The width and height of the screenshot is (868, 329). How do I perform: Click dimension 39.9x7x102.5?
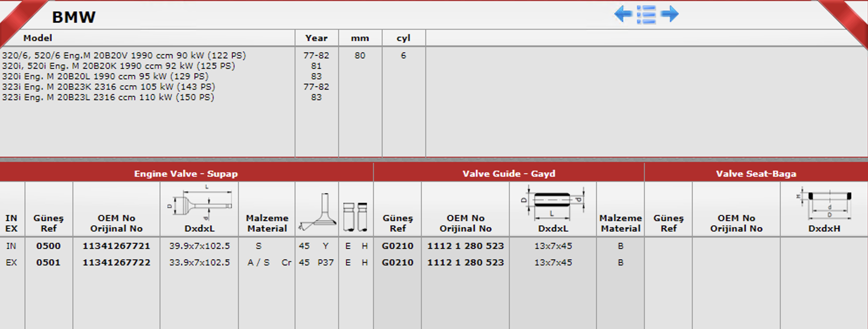coord(200,246)
